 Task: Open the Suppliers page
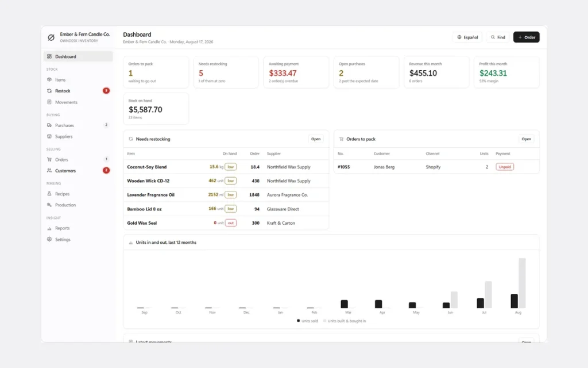78,136
